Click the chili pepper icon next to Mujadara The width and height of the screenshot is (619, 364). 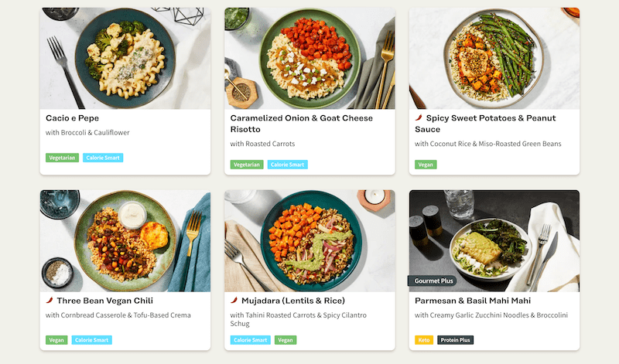(234, 301)
